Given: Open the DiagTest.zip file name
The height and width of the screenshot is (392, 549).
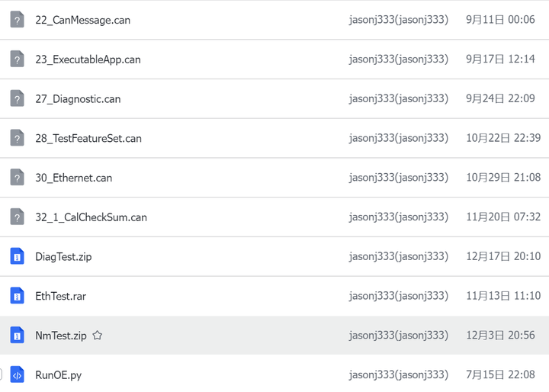Looking at the screenshot, I should (63, 257).
